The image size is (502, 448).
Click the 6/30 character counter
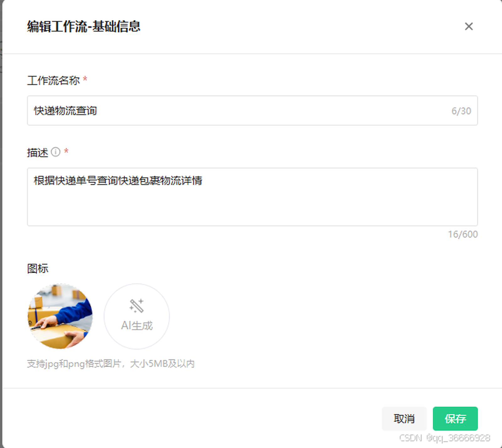tap(461, 111)
